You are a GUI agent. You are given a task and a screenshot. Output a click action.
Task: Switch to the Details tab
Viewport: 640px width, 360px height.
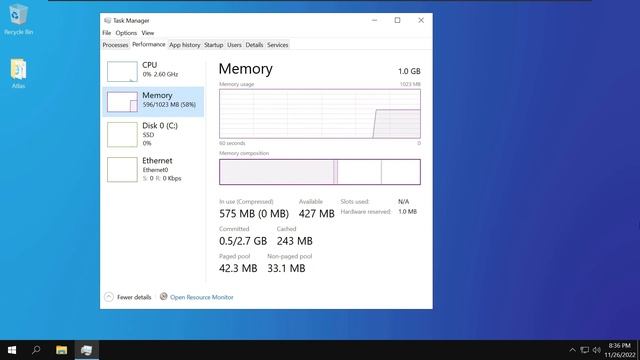(x=254, y=45)
